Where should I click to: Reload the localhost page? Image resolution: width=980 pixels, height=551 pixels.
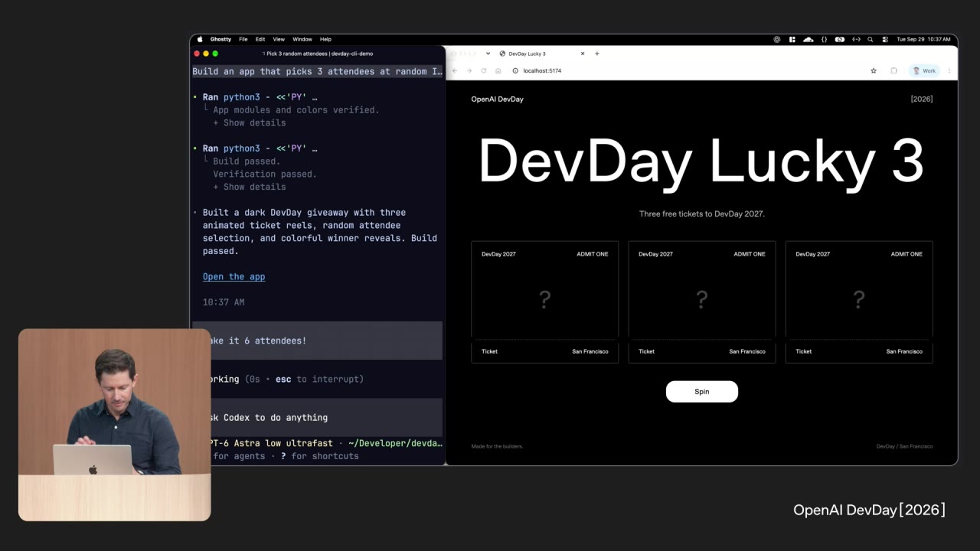484,70
